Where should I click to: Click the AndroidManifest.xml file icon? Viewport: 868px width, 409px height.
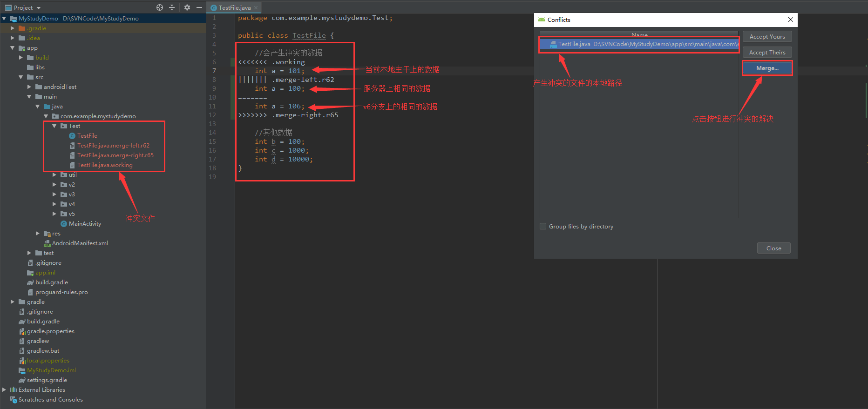coord(47,243)
